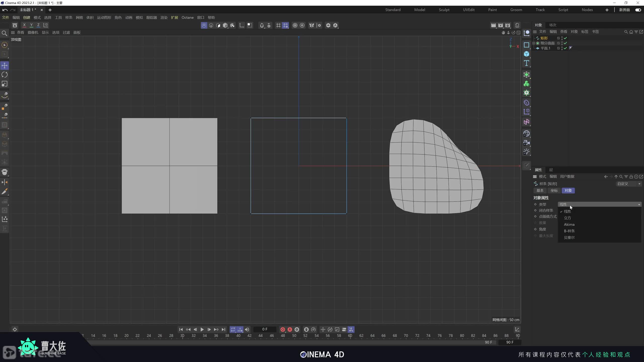Viewport: 644px width, 362px height.
Task: Click the current frame field 0 F
Action: click(265, 329)
